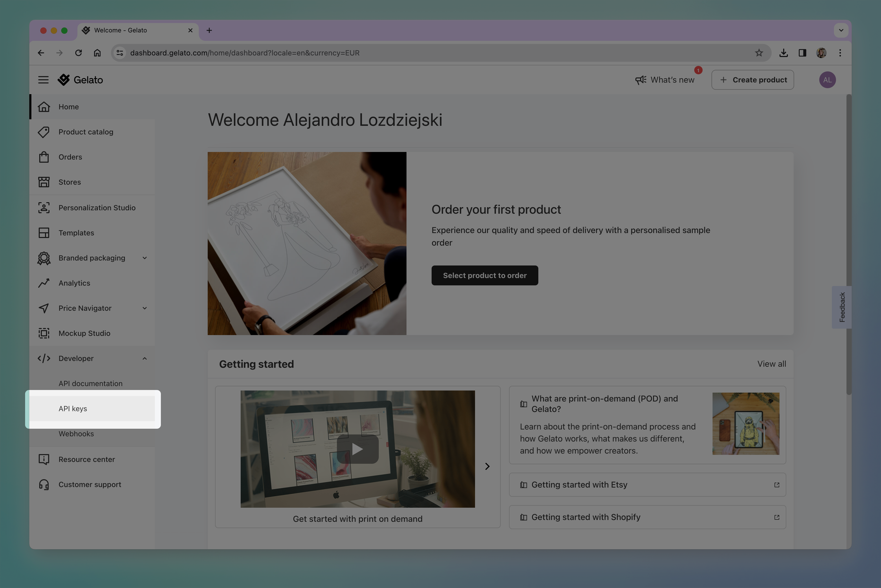
Task: Click the Orders shopping bag icon
Action: (x=44, y=157)
